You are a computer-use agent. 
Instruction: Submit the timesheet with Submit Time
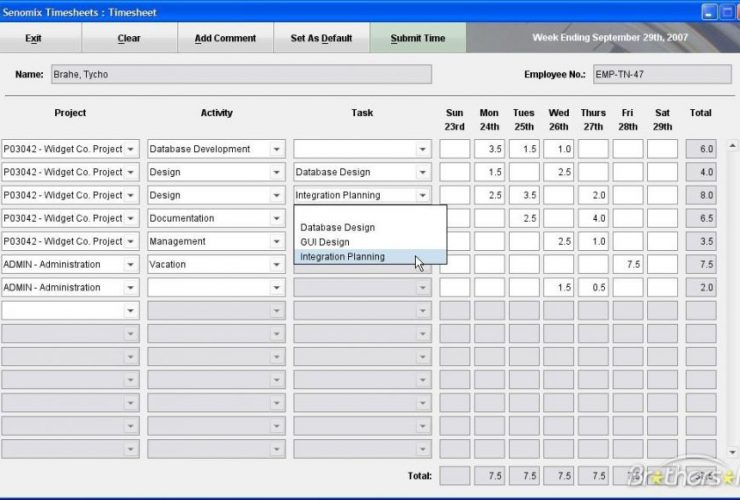418,38
